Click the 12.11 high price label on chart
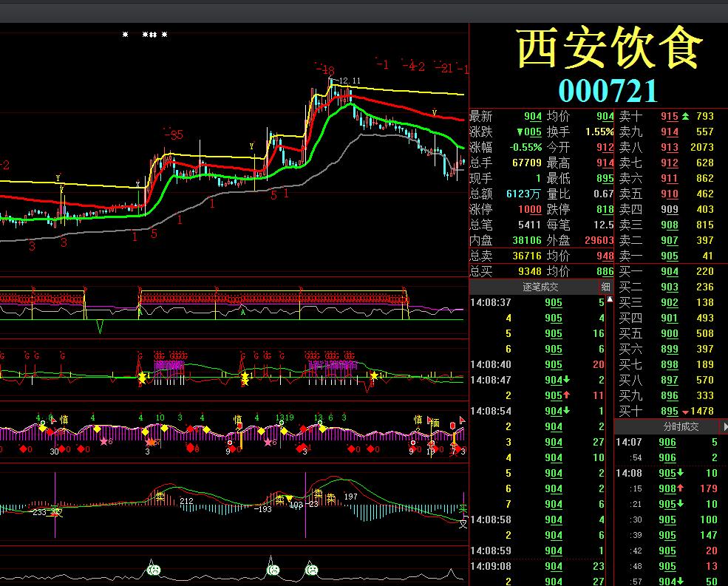This screenshot has height=586, width=728. coord(350,81)
